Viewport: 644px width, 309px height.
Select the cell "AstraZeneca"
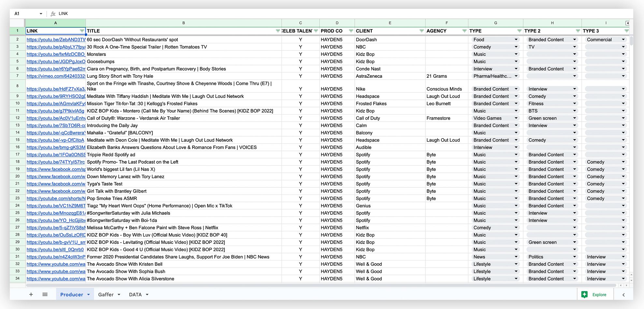pyautogui.click(x=390, y=76)
